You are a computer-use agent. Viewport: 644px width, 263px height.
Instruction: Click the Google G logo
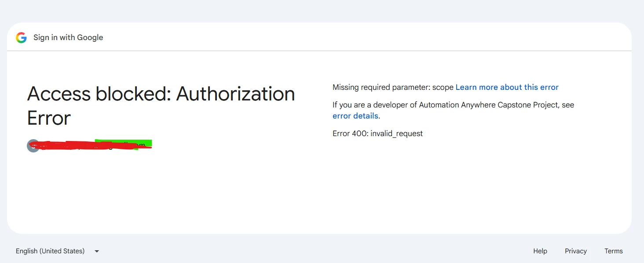click(x=21, y=38)
